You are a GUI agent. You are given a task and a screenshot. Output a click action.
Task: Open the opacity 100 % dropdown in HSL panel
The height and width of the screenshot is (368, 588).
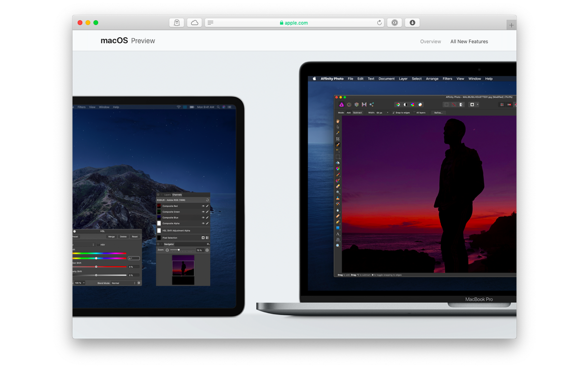(x=79, y=283)
